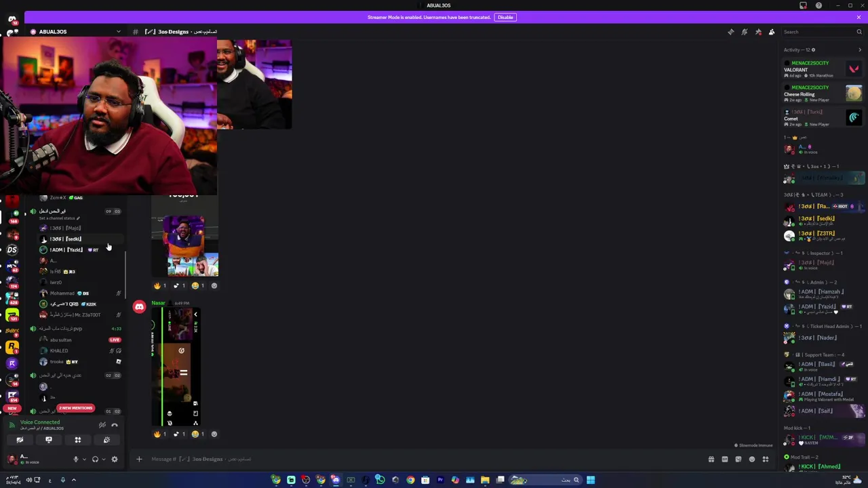Select abu sultan with LIVE badge

tap(79, 340)
